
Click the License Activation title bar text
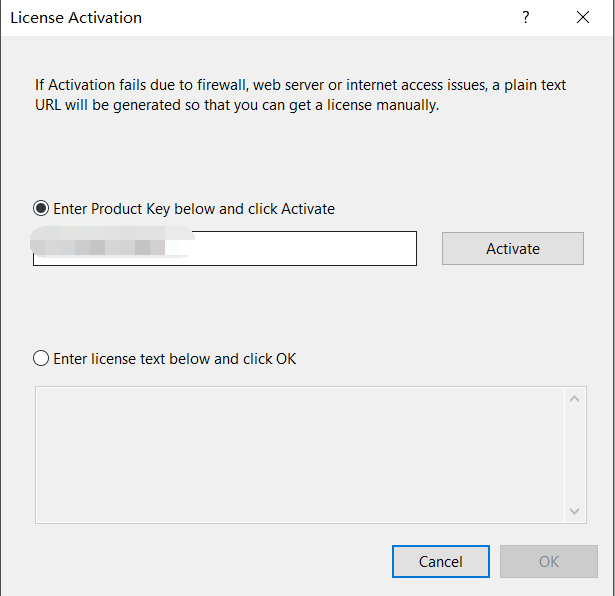click(x=76, y=18)
